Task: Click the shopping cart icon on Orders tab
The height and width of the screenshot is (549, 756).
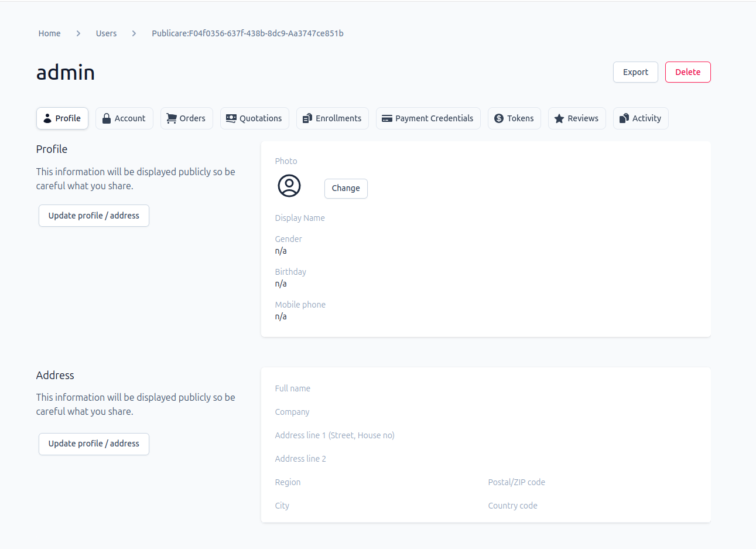Action: coord(172,118)
